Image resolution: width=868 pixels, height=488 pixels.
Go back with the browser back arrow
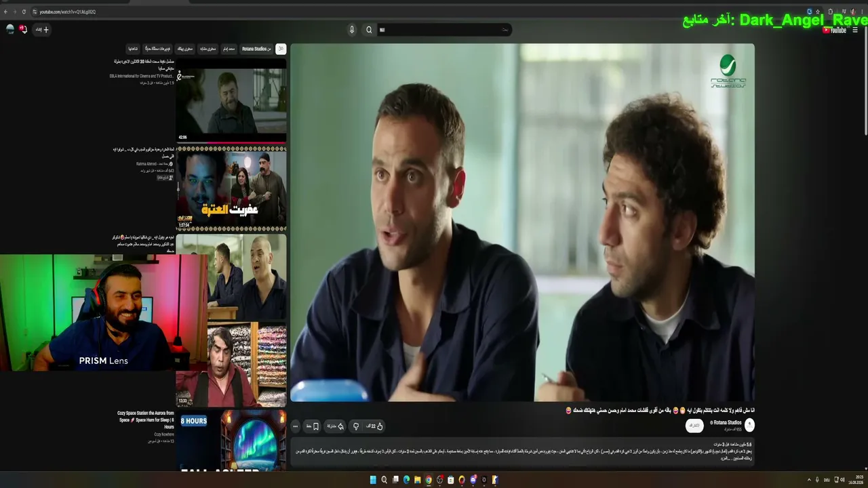coord(5,12)
